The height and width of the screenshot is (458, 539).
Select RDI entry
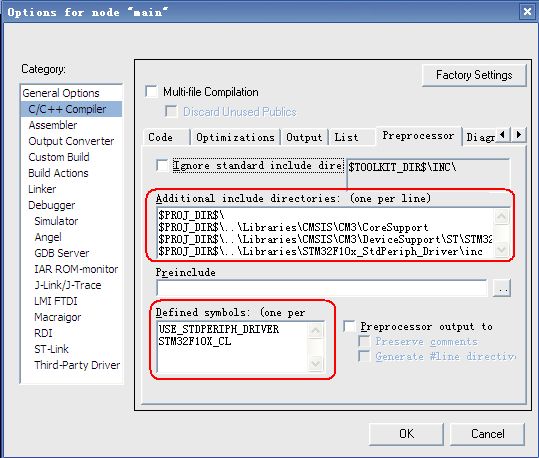coord(43,333)
